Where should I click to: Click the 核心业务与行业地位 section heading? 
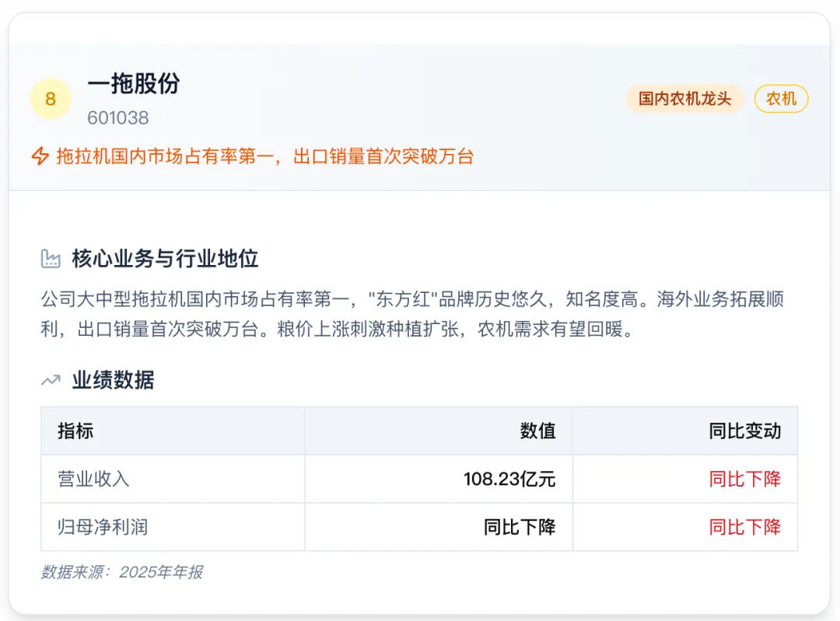click(x=165, y=259)
